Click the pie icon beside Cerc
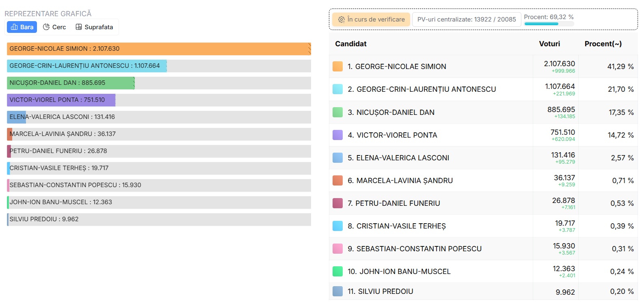This screenshot has width=644, height=302. click(x=46, y=27)
